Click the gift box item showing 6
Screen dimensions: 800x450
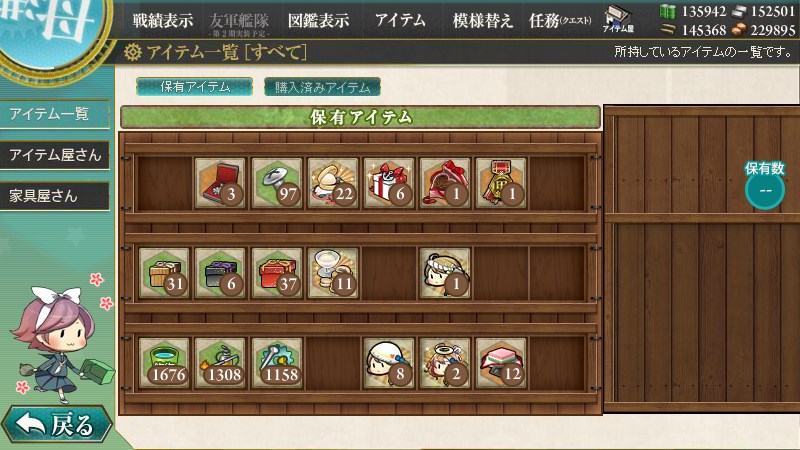tap(389, 183)
